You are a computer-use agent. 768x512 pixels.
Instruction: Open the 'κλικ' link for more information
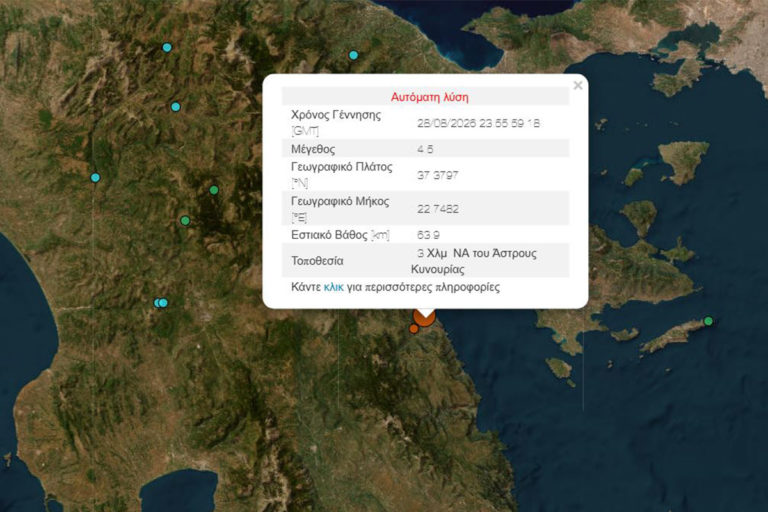point(334,287)
